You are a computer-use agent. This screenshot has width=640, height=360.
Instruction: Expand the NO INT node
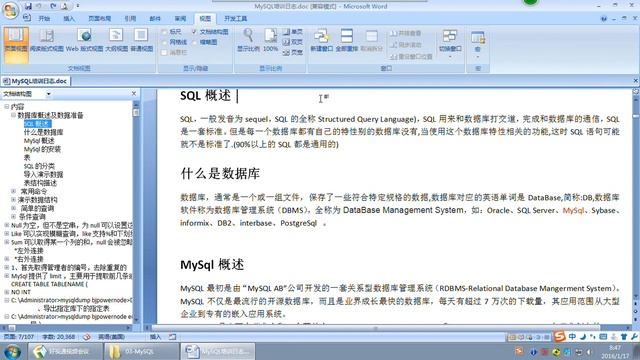7,292
